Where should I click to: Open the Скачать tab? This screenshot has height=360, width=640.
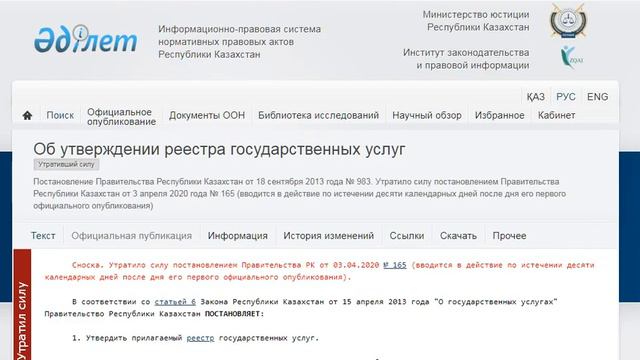(x=458, y=236)
